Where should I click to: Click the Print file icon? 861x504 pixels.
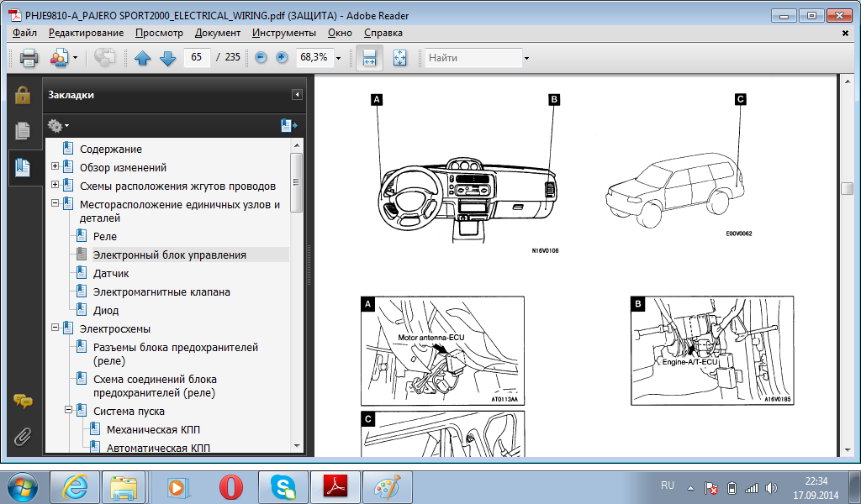29,58
